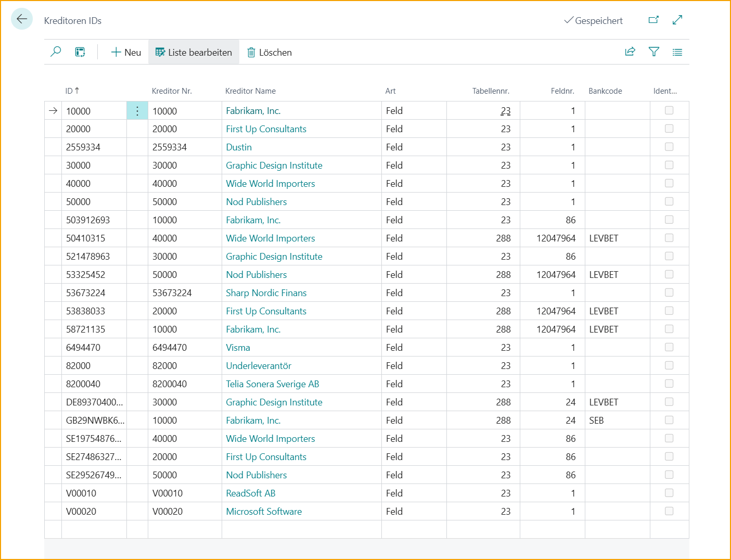The image size is (731, 560).
Task: Click the list view layout icon
Action: pyautogui.click(x=677, y=52)
